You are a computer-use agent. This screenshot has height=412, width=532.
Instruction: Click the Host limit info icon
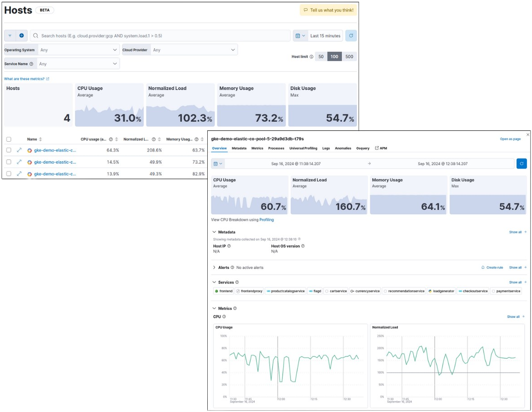pyautogui.click(x=311, y=57)
